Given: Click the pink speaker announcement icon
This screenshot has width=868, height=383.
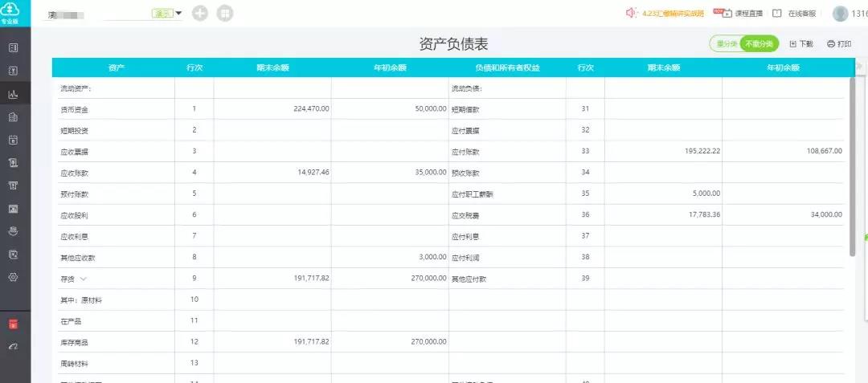Looking at the screenshot, I should click(632, 13).
